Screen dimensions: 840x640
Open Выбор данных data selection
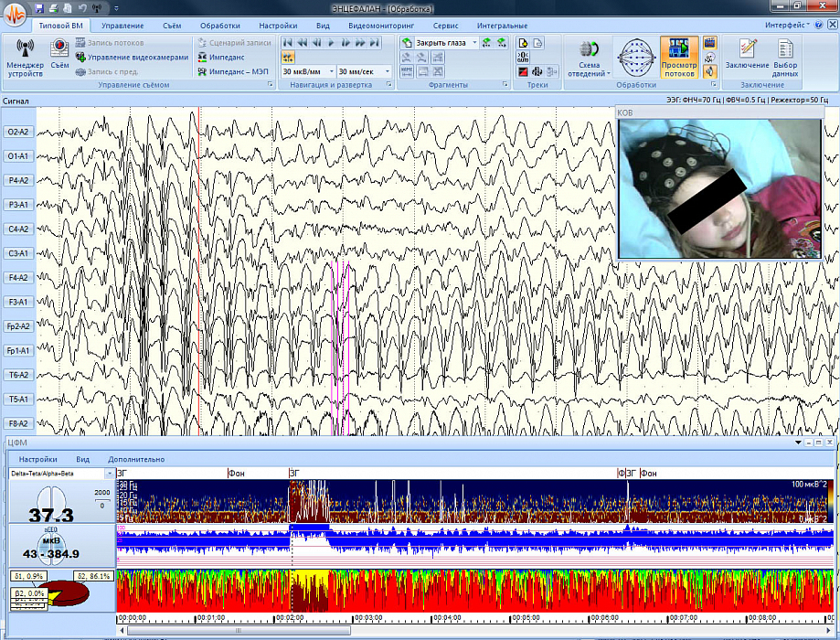[x=784, y=56]
